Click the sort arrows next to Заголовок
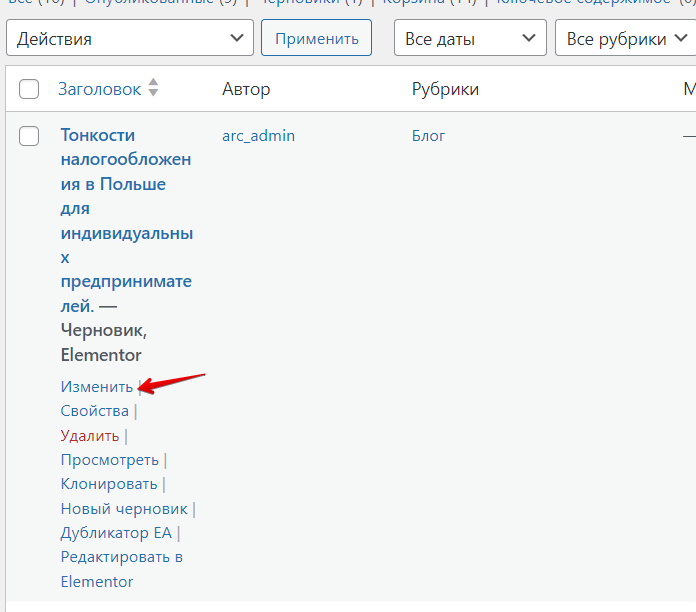 tap(153, 89)
